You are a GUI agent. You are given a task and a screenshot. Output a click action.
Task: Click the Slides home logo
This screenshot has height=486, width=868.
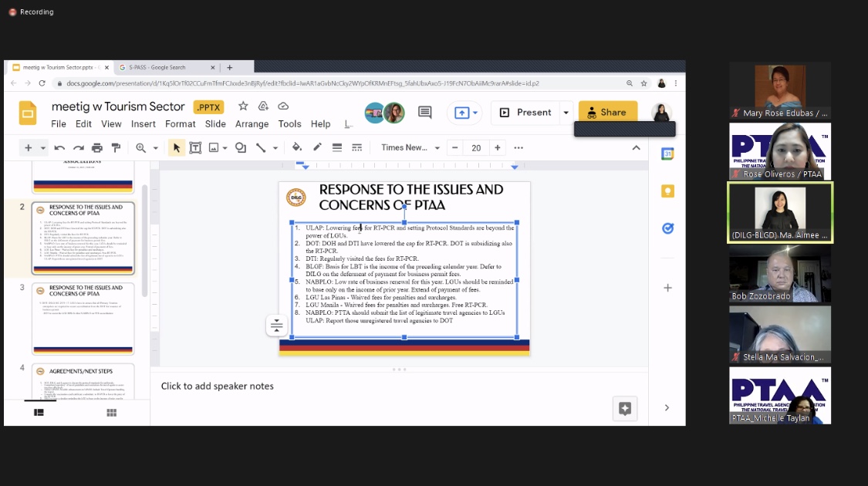28,113
